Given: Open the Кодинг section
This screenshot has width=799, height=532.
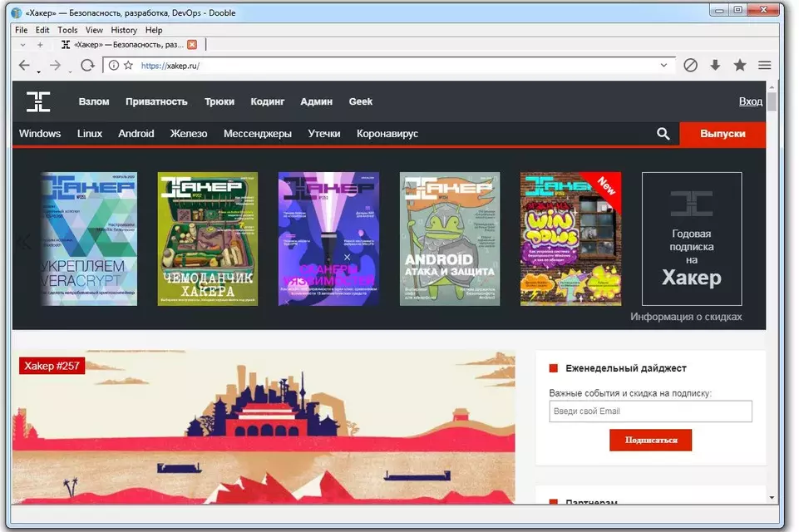Looking at the screenshot, I should point(268,101).
